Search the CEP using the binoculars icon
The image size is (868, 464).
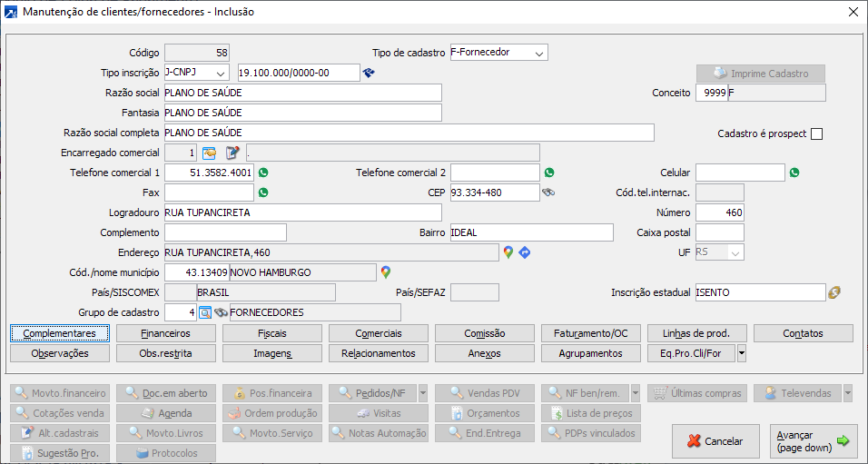tap(548, 193)
